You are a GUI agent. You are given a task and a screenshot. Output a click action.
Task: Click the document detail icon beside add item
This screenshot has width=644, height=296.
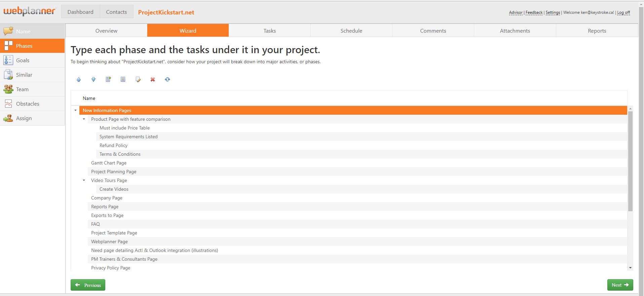coord(123,79)
